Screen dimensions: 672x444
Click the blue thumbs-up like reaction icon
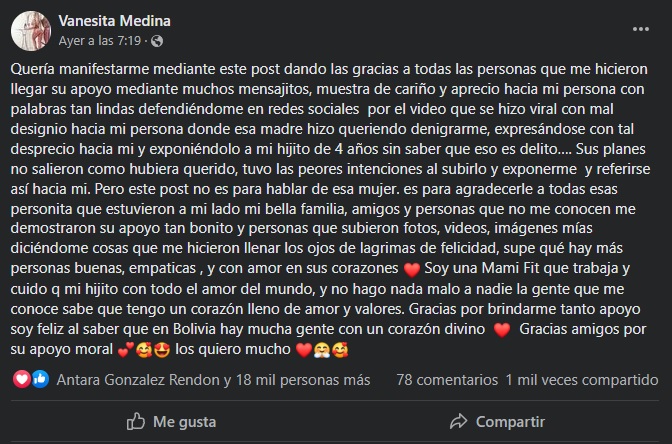40,380
